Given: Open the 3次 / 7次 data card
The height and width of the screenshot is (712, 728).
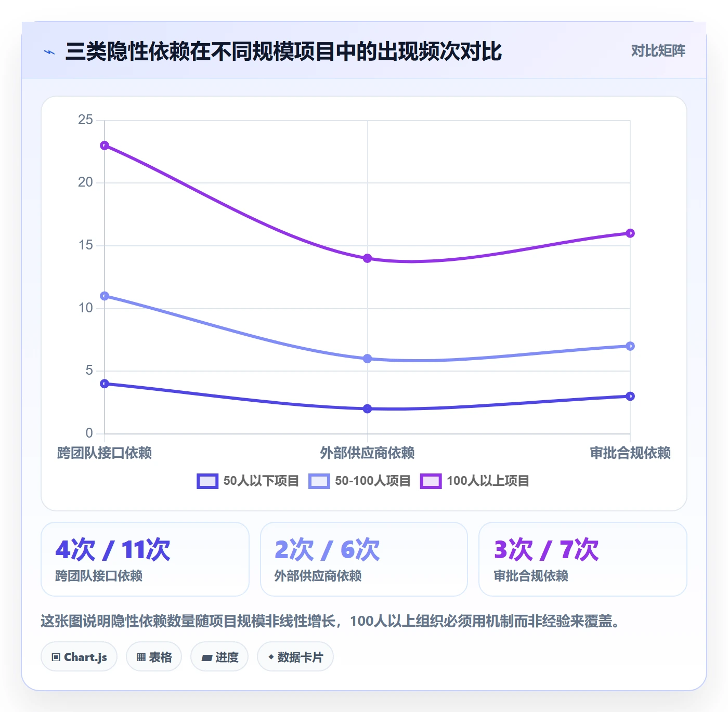Looking at the screenshot, I should point(583,559).
